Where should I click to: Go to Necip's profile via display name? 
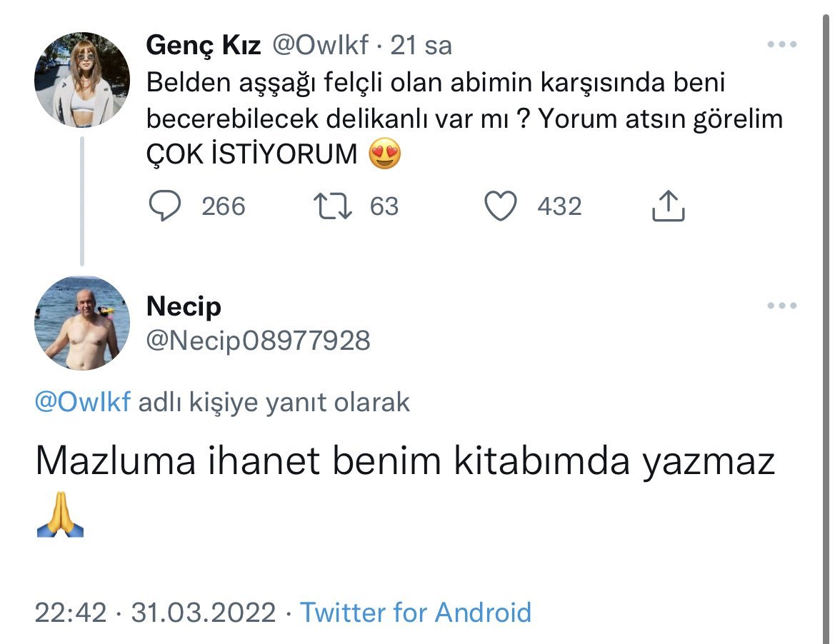coord(184,306)
